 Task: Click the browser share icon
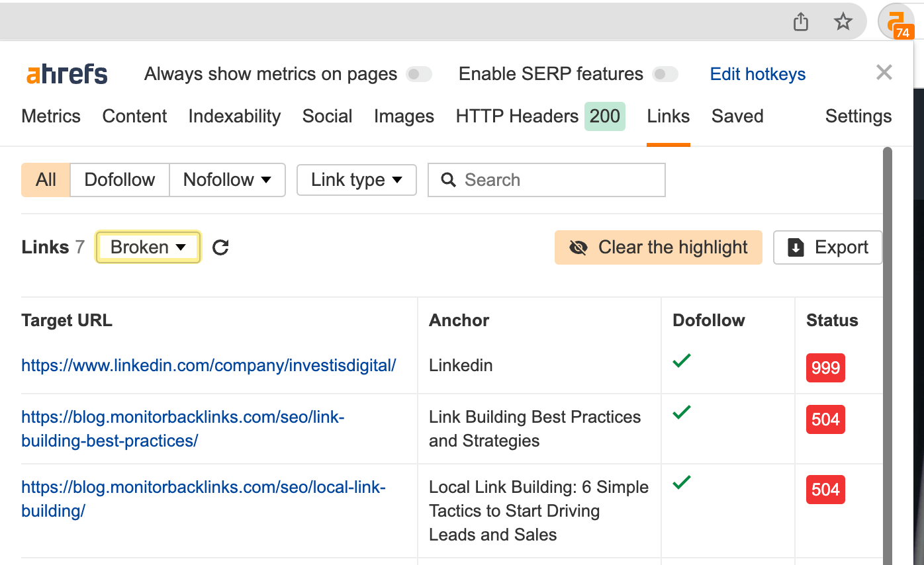click(x=800, y=21)
